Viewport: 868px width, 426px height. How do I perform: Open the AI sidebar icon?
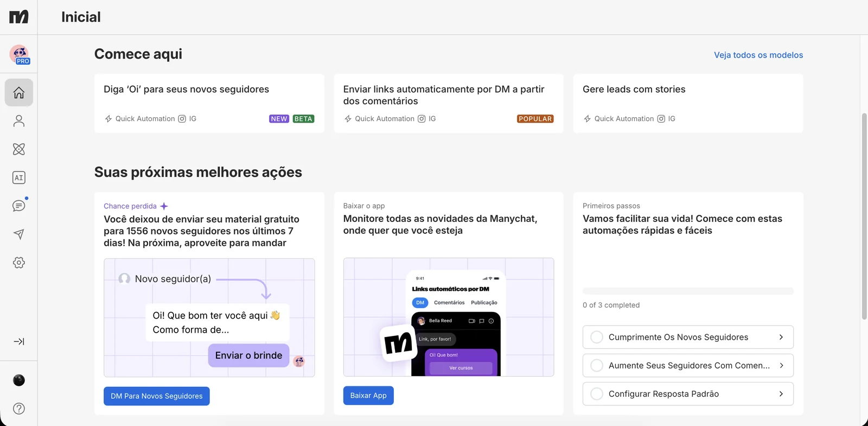click(19, 177)
